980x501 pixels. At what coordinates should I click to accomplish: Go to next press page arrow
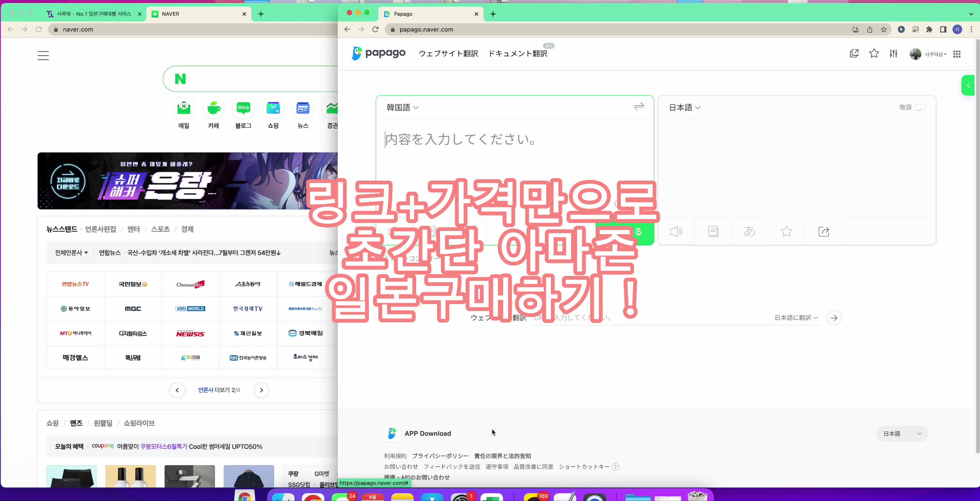tap(261, 390)
